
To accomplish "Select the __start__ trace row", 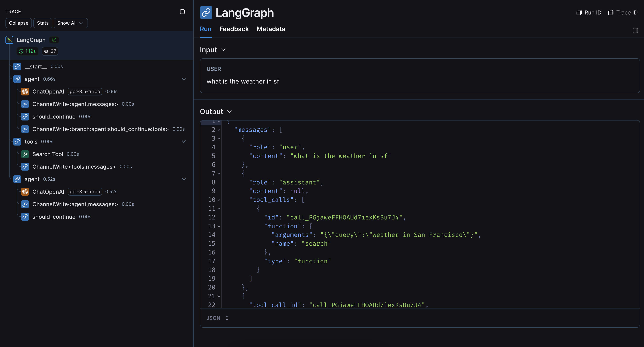I will coord(97,66).
